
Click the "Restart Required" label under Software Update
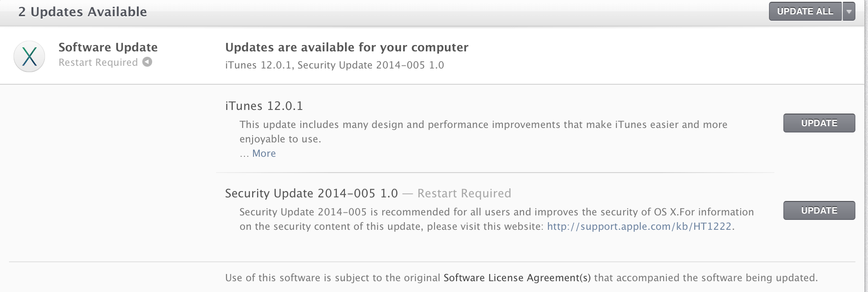coord(98,63)
